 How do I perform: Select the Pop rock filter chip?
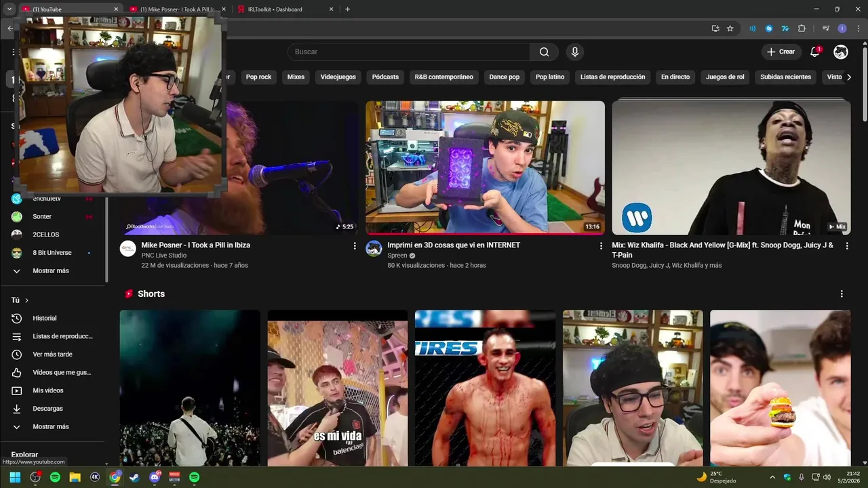(x=258, y=77)
